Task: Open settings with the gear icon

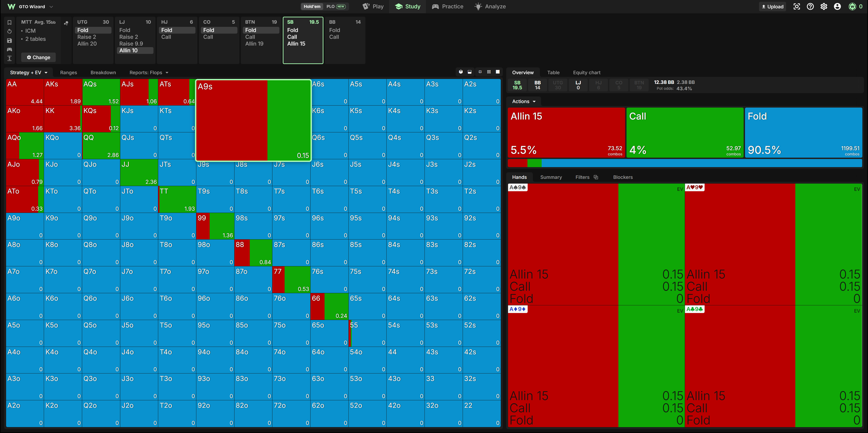Action: (x=824, y=6)
